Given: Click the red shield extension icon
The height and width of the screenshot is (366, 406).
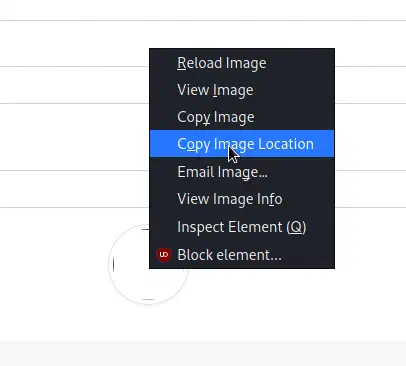Looking at the screenshot, I should pyautogui.click(x=164, y=255).
